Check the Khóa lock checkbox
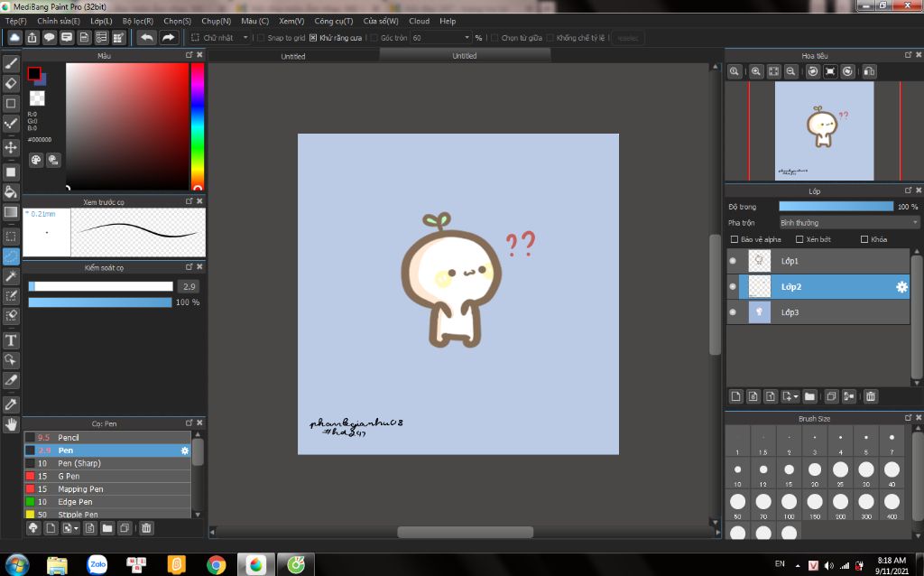Viewport: 924px width, 576px height. [x=864, y=239]
